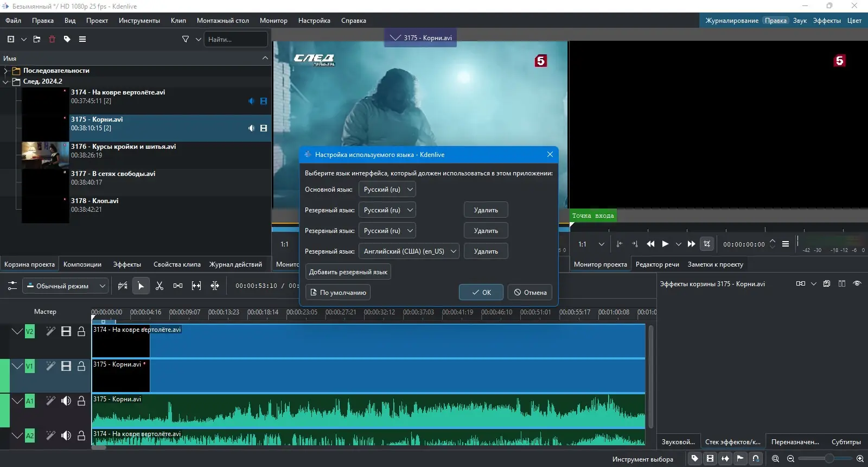Viewport: 868px width, 467px height.
Task: Click the selection arrow tool
Action: [141, 286]
